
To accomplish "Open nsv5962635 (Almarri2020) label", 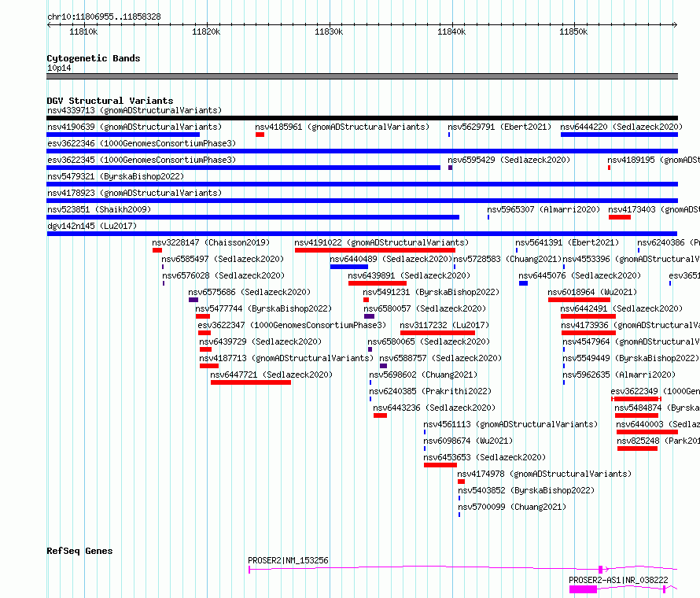I will [619, 375].
